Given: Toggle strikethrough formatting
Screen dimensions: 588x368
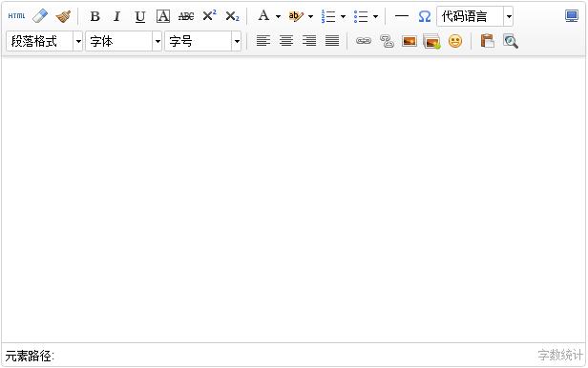Looking at the screenshot, I should (185, 16).
